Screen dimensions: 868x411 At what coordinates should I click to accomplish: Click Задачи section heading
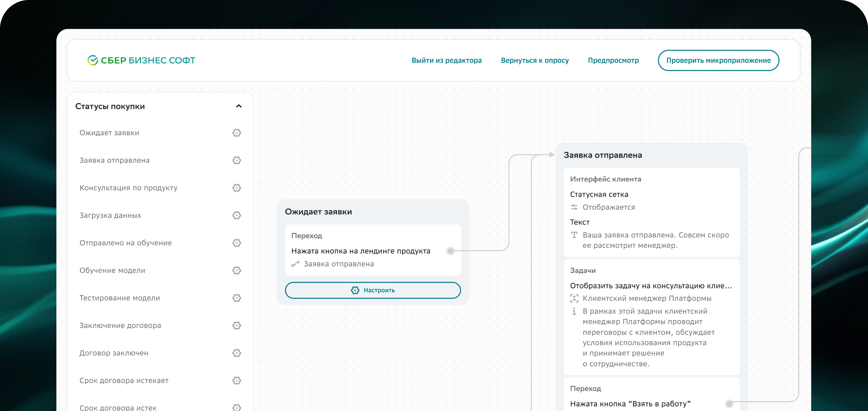click(583, 270)
